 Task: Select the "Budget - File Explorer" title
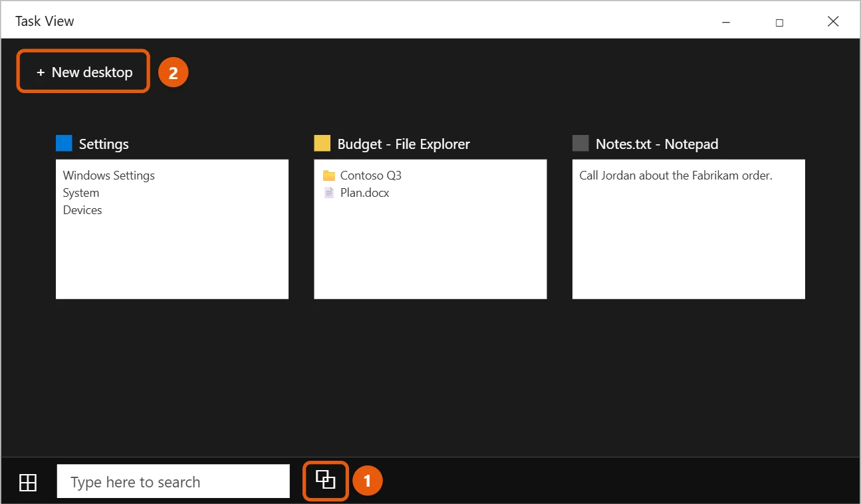(x=404, y=144)
